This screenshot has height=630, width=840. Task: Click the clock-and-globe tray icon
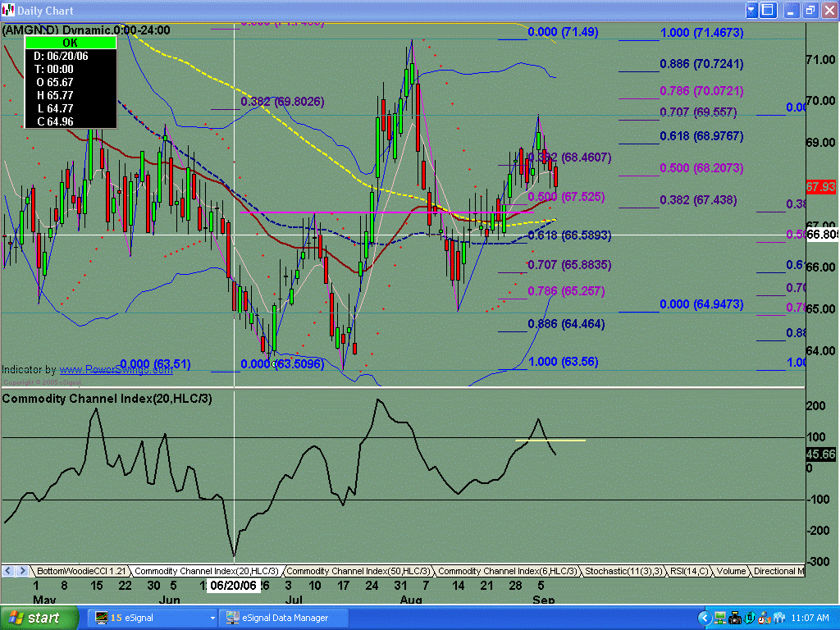click(x=765, y=619)
